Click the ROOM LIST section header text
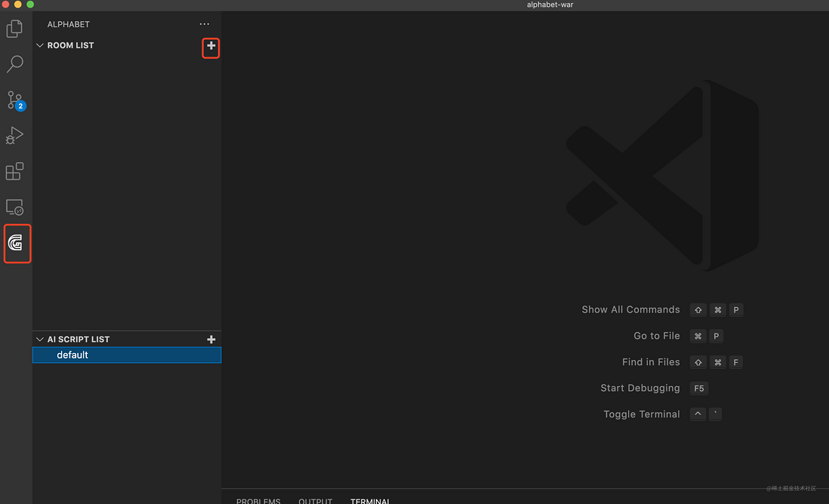The image size is (829, 504). 70,45
